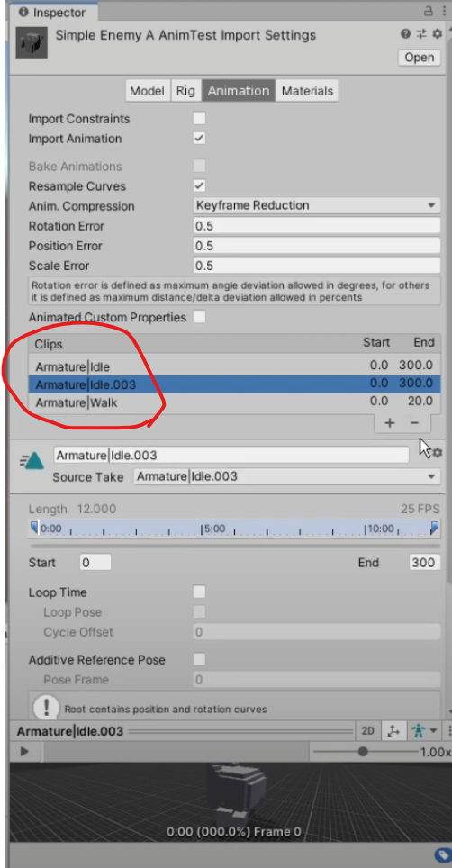Click the Position Error field
452x868 pixels.
316,245
